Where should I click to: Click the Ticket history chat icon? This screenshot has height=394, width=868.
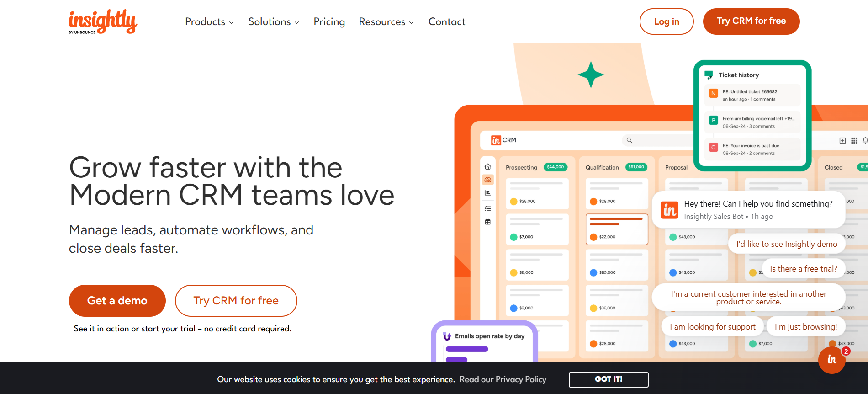pyautogui.click(x=709, y=75)
